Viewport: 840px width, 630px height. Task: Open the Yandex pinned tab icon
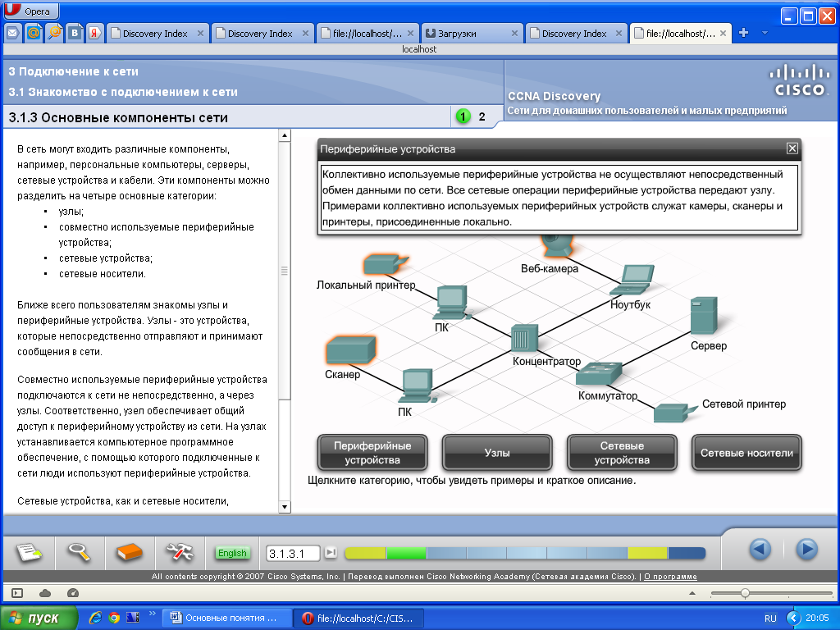tap(95, 33)
